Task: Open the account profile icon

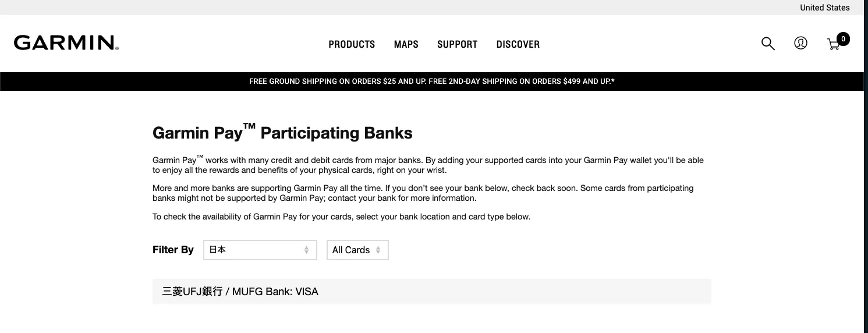Action: [x=800, y=43]
